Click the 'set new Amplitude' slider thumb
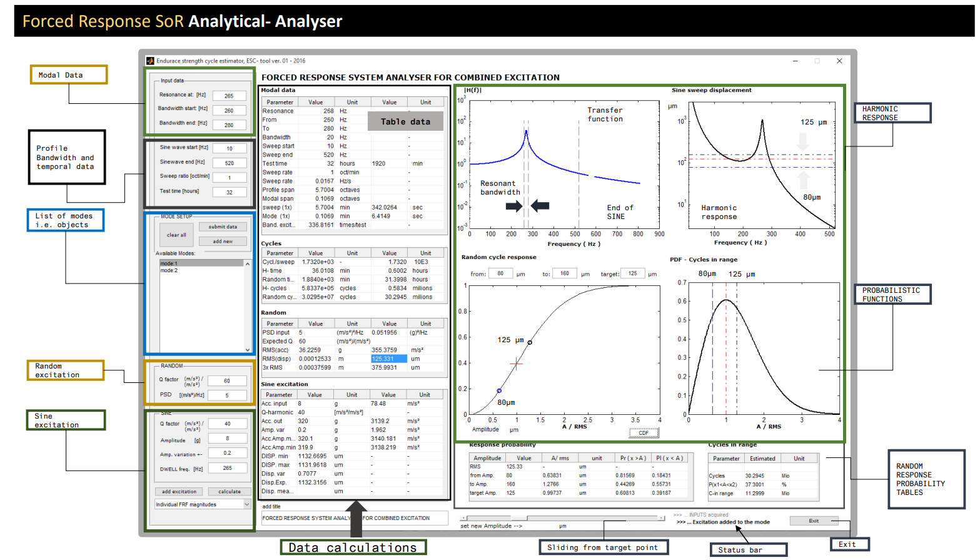The height and width of the screenshot is (560, 980). [519, 518]
